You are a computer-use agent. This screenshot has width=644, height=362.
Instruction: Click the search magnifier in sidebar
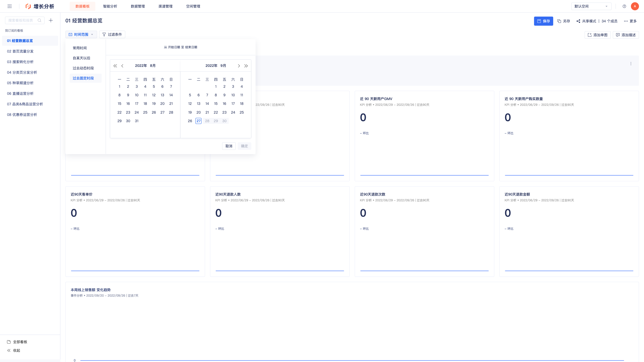tap(39, 20)
